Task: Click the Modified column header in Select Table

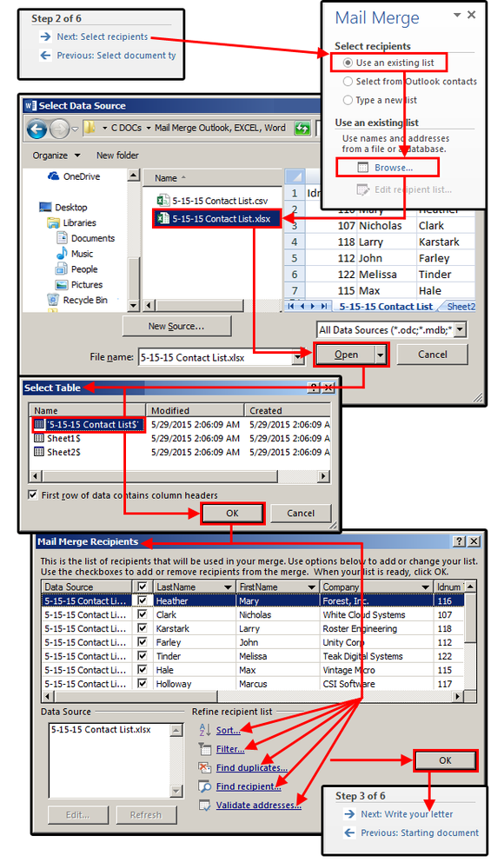Action: (196, 411)
